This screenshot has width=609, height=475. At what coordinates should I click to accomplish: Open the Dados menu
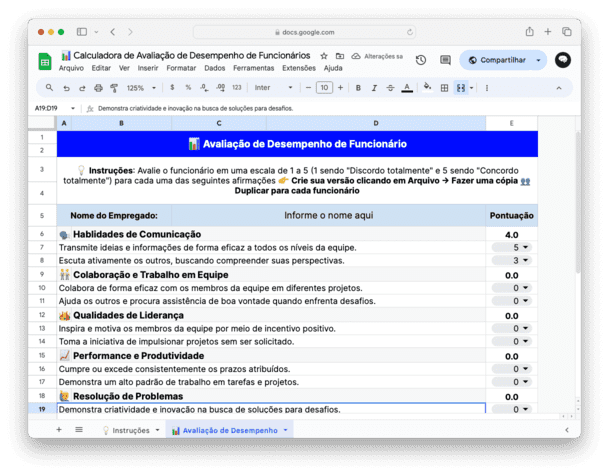(x=214, y=68)
